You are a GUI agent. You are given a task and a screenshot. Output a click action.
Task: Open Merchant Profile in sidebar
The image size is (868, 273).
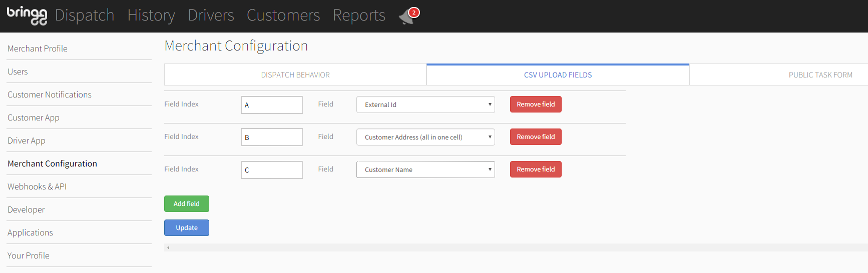(38, 48)
